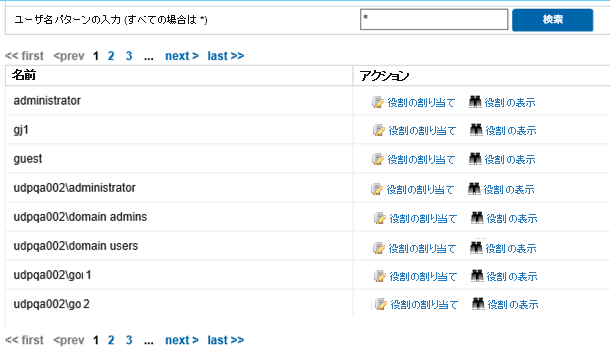The image size is (610, 361).
Task: Select the 'udpqa002\domain admins' name cell
Action: [179, 217]
